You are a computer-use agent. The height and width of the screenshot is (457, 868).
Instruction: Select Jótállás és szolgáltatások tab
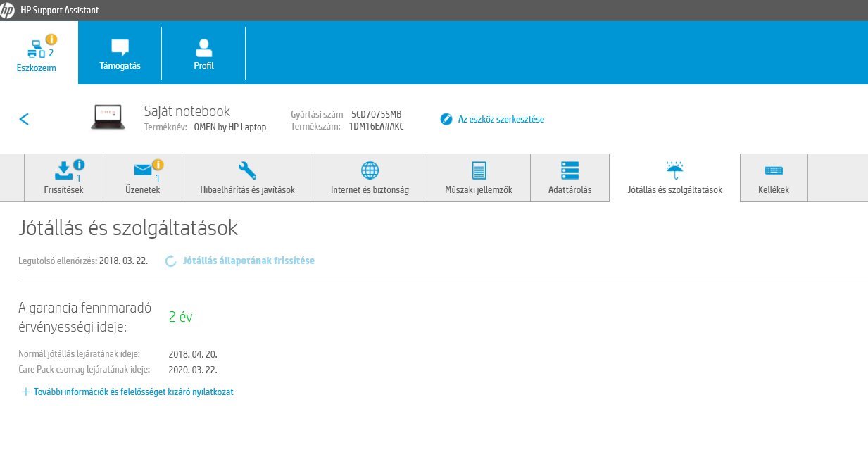coord(674,178)
